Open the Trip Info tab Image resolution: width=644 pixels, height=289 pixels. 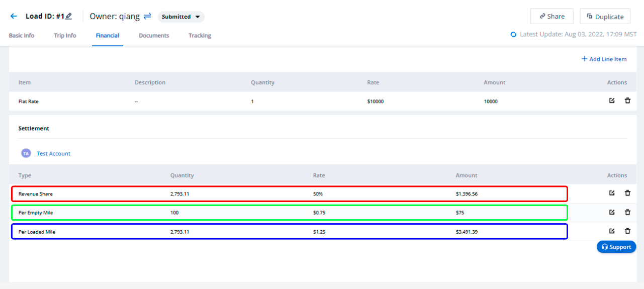tap(65, 36)
